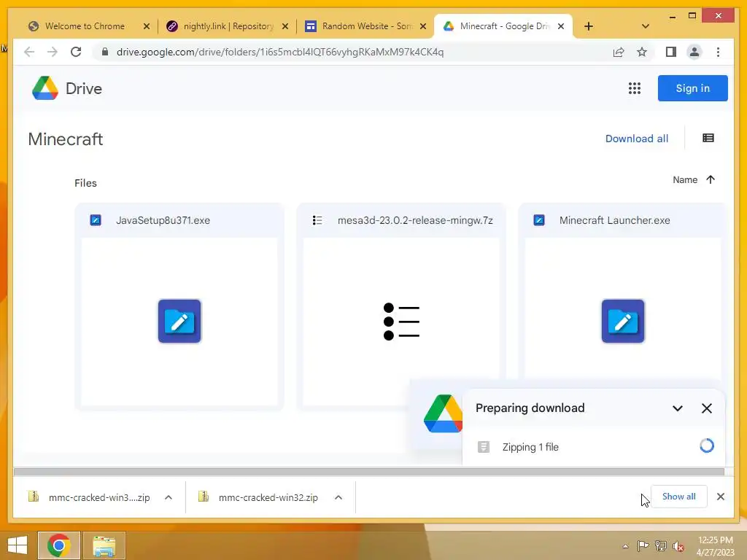Click mesa3d 7z file type icon

317,220
